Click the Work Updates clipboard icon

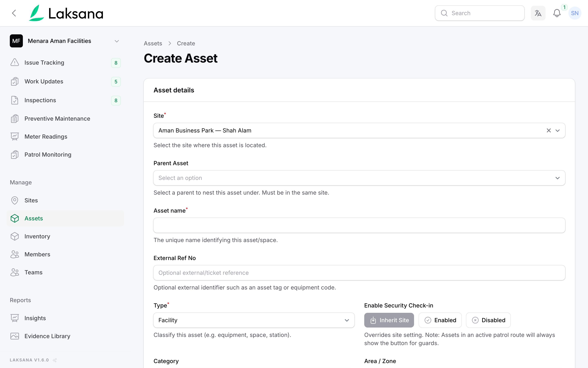[14, 81]
